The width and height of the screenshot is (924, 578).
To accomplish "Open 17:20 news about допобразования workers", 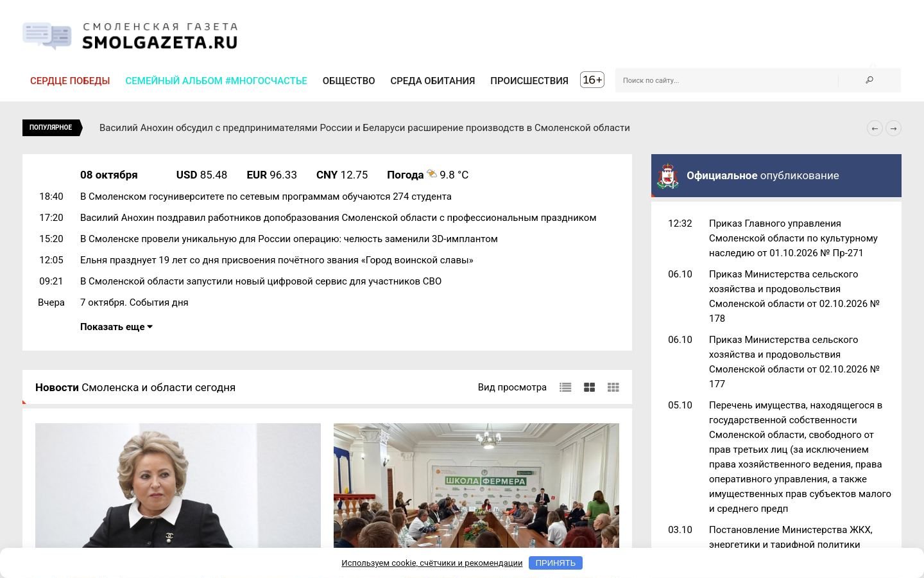I will (338, 218).
